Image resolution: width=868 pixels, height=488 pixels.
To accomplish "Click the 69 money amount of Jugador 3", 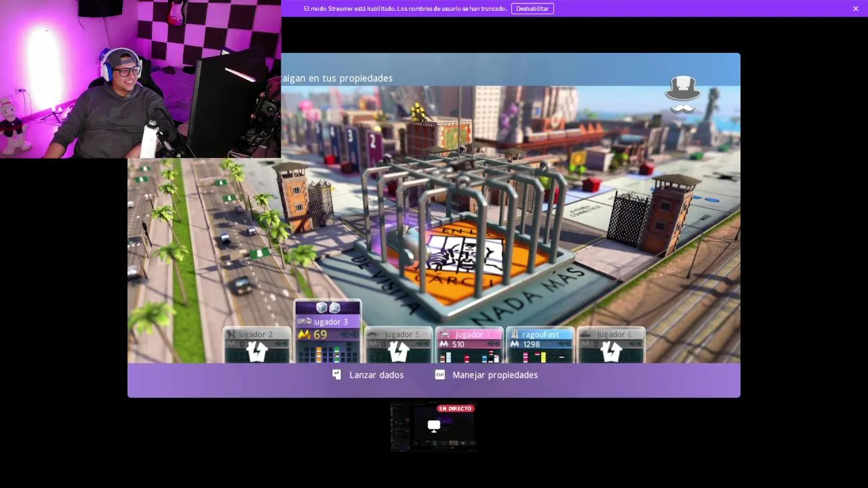I will (320, 334).
